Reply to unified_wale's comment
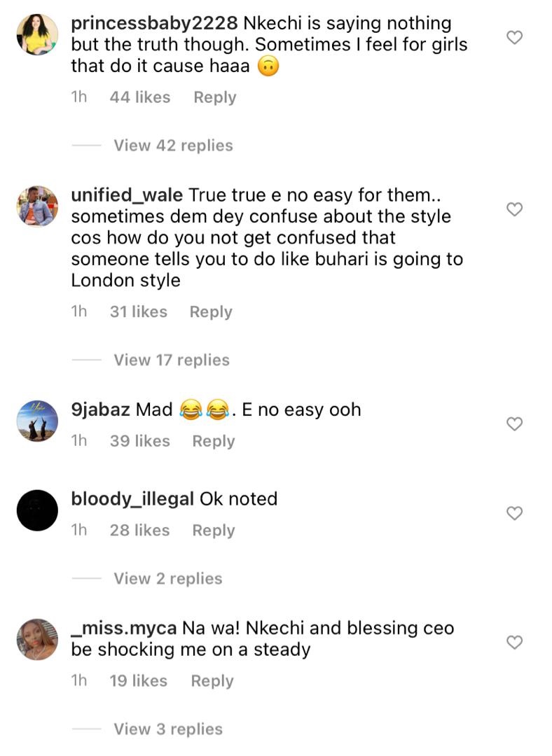The height and width of the screenshot is (756, 552). (211, 312)
